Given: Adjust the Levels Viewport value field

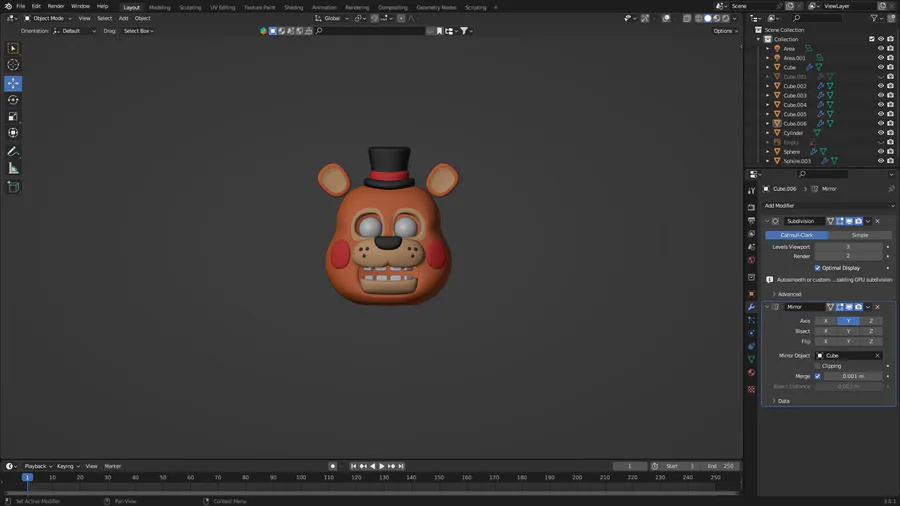Looking at the screenshot, I should 848,247.
